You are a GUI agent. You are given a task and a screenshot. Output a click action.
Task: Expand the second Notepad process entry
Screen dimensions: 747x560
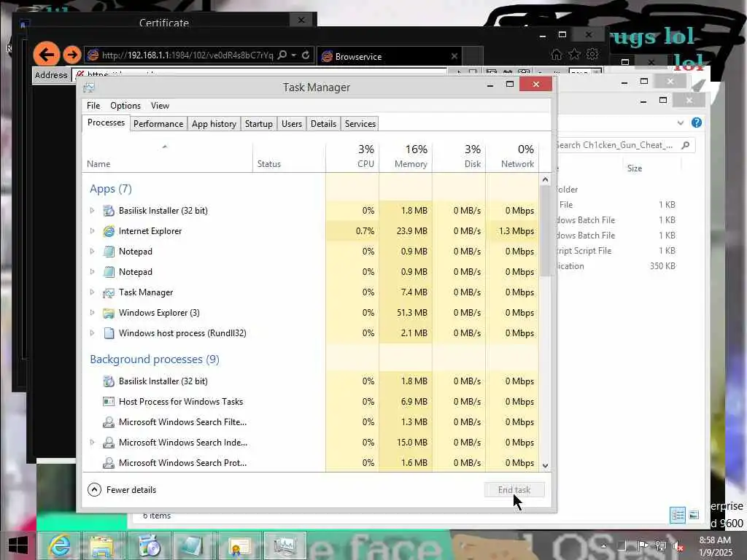tap(93, 272)
